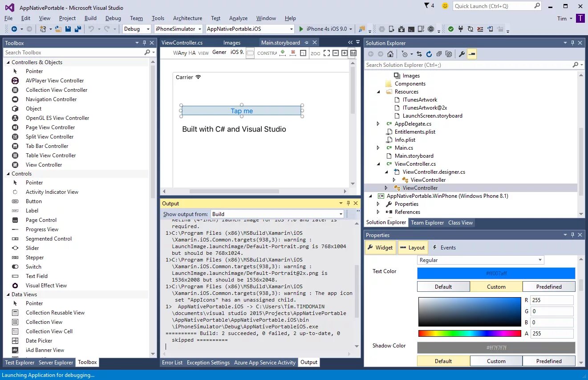Select the Predefined option for Text Color

tap(549, 286)
